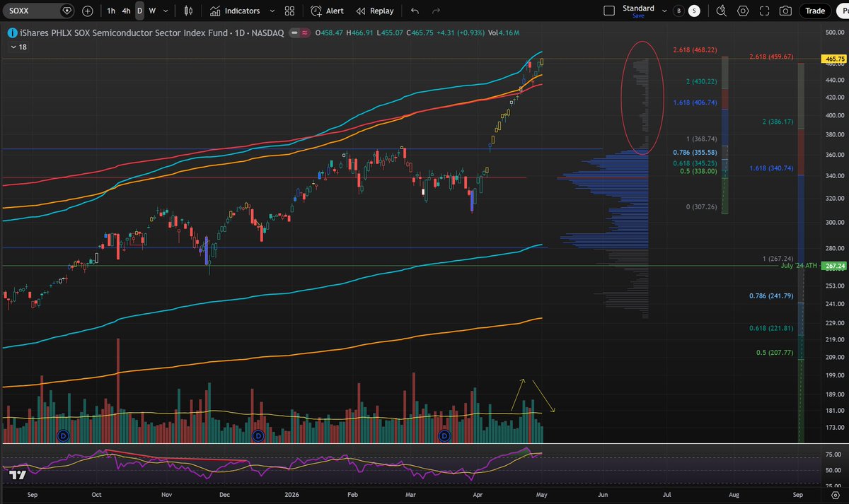Redo the last chart action
This screenshot has width=849, height=504.
point(436,11)
